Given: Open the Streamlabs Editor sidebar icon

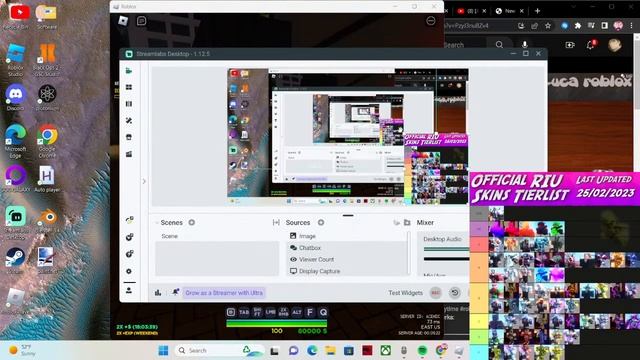Looking at the screenshot, I should pyautogui.click(x=129, y=71).
